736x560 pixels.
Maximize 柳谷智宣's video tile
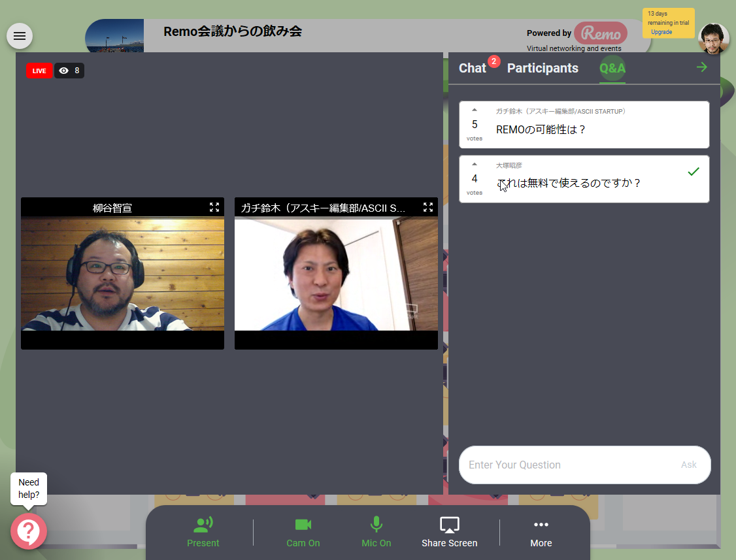214,207
